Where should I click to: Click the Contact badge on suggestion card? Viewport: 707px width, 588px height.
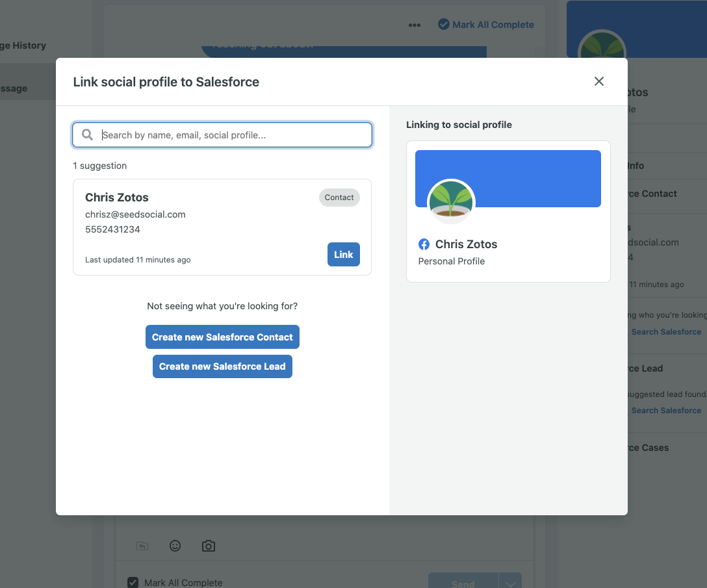[x=339, y=198]
